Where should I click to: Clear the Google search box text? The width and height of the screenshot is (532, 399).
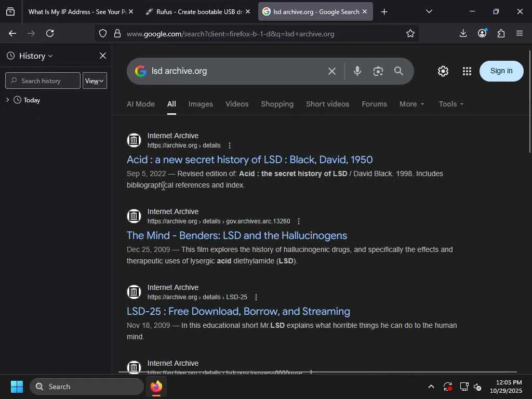point(332,71)
